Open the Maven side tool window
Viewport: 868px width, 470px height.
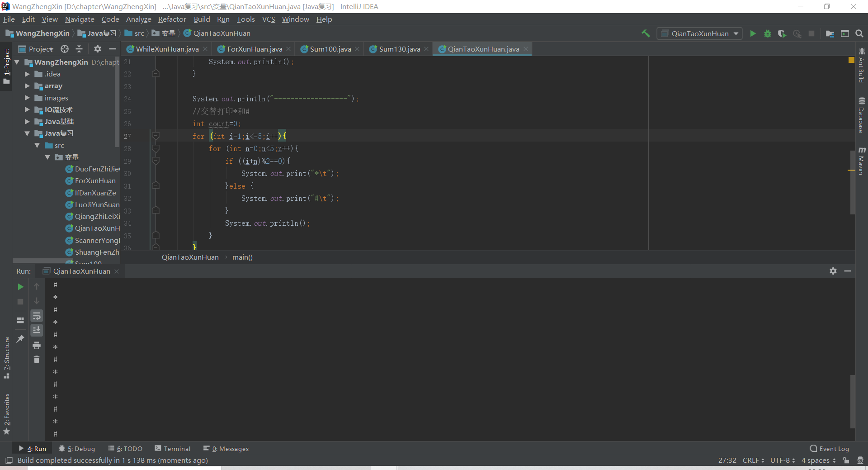861,161
